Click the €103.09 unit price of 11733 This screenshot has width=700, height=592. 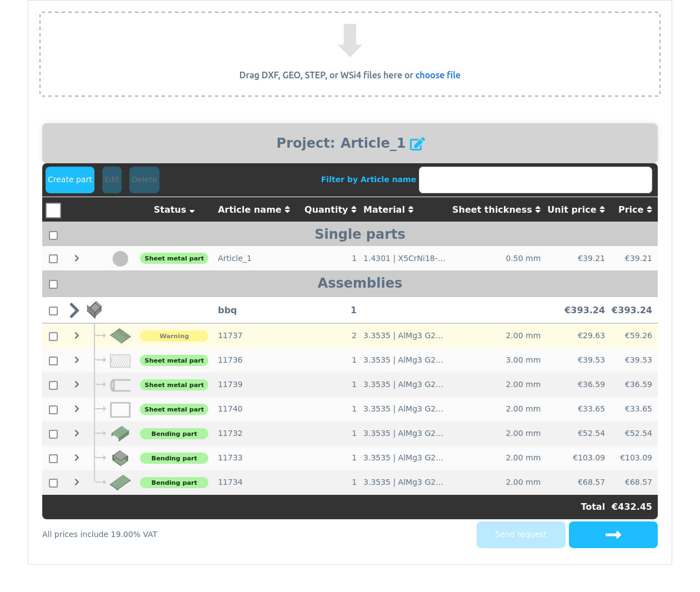589,458
